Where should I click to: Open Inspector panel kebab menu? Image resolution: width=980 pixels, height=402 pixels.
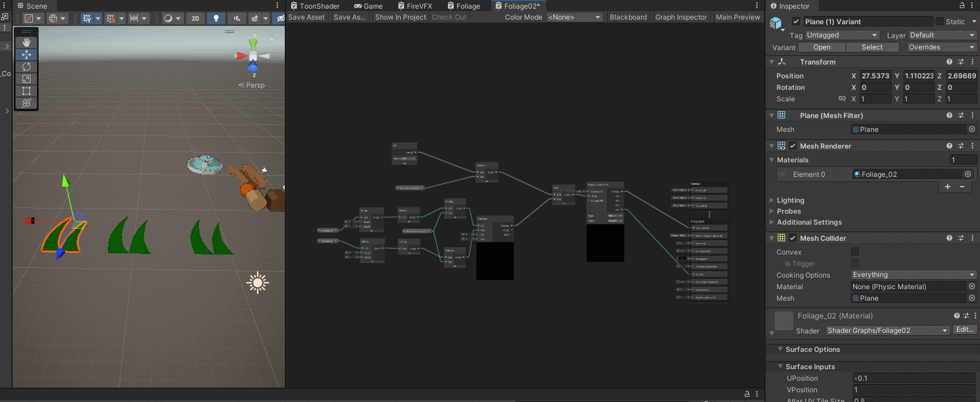(973, 6)
